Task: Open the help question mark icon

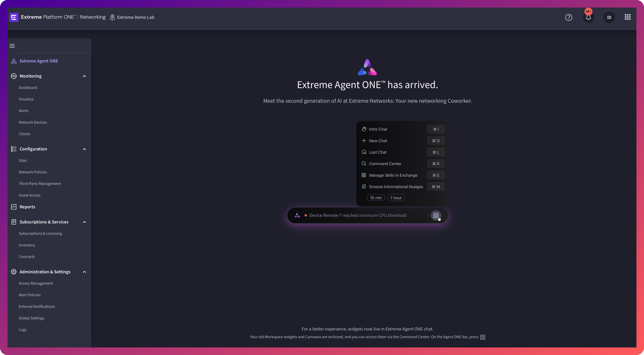Action: pyautogui.click(x=569, y=17)
